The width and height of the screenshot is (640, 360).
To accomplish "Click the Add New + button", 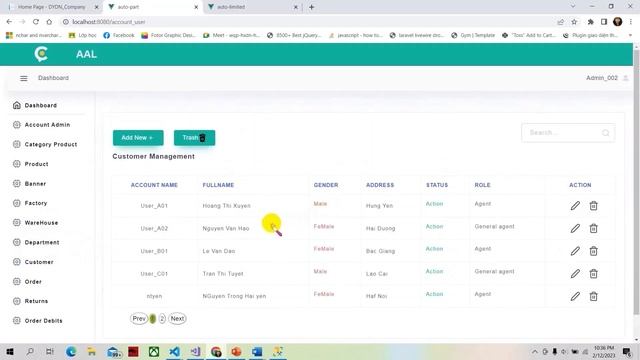I will coord(138,138).
